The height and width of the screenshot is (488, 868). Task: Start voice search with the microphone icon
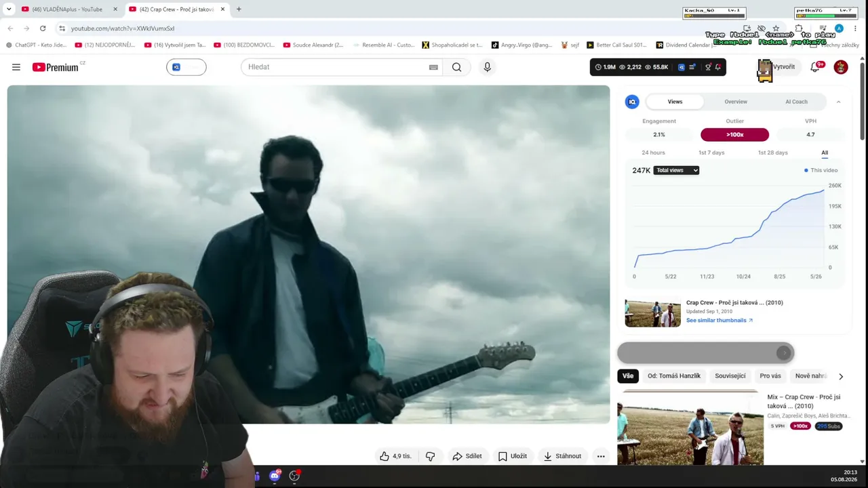click(x=487, y=67)
